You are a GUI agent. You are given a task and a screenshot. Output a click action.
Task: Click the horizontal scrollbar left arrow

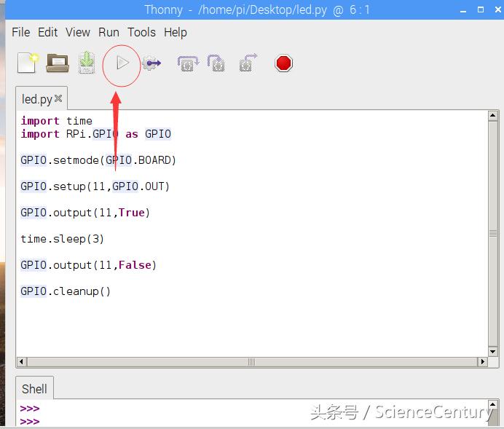pyautogui.click(x=21, y=361)
